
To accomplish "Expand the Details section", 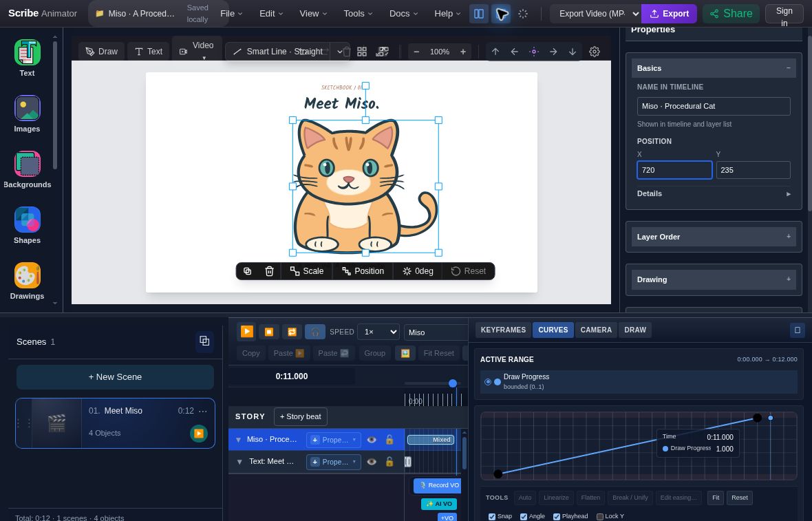I will pyautogui.click(x=714, y=193).
